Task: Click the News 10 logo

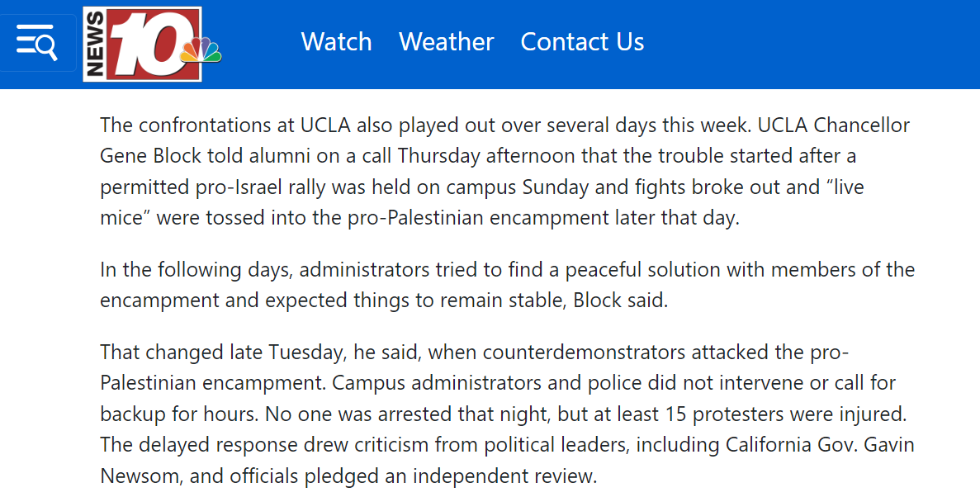Action: coord(142,44)
